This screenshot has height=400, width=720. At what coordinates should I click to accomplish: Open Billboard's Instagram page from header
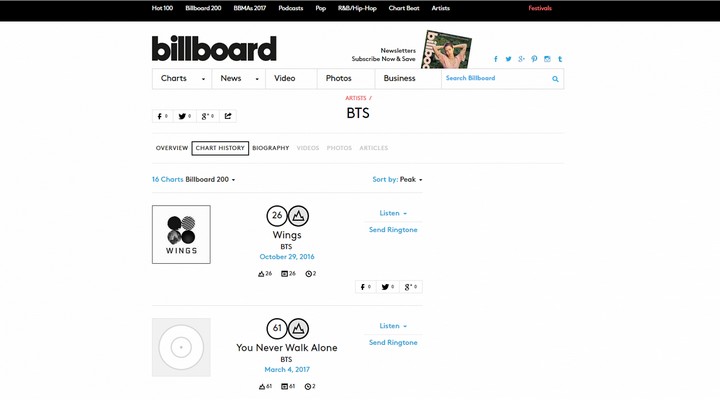pos(547,59)
